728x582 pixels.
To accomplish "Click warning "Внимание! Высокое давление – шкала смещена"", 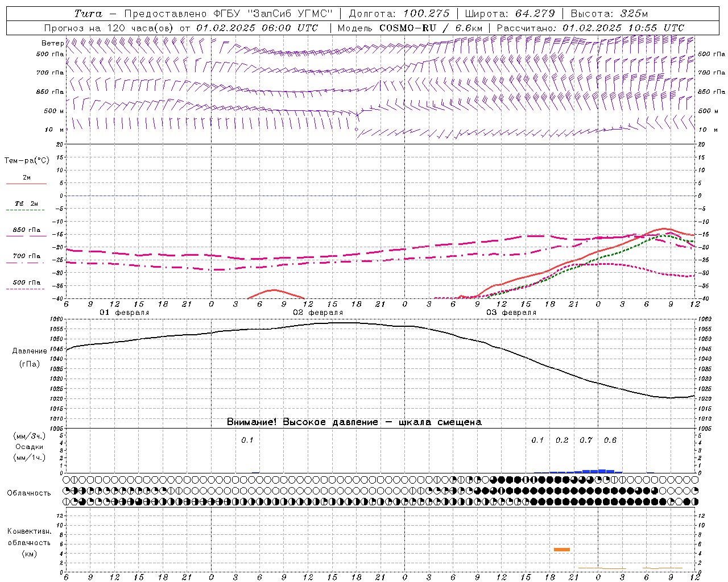I will [354, 422].
